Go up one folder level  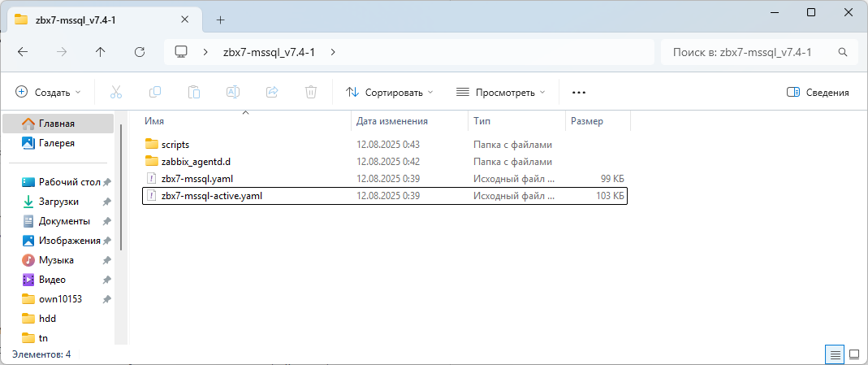pos(100,52)
